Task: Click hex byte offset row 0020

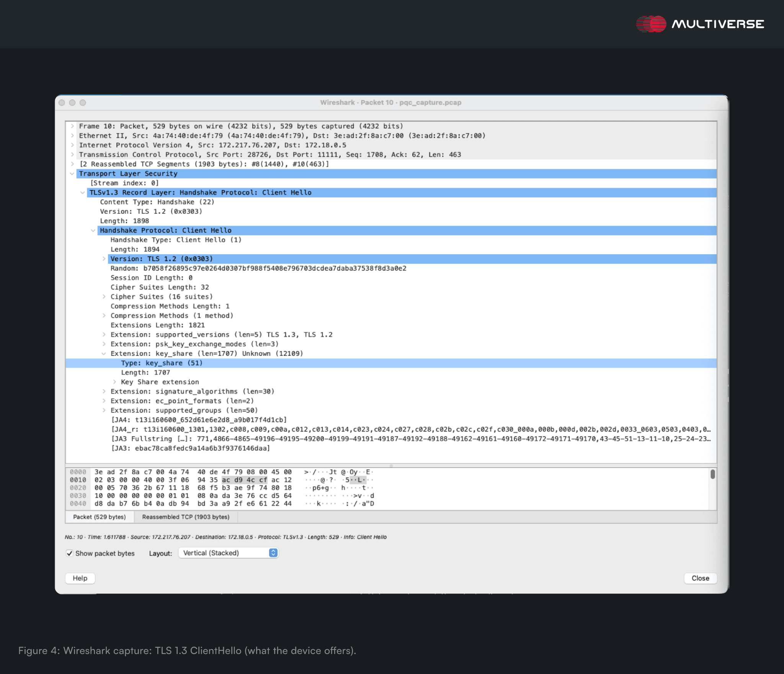Action: [x=78, y=488]
